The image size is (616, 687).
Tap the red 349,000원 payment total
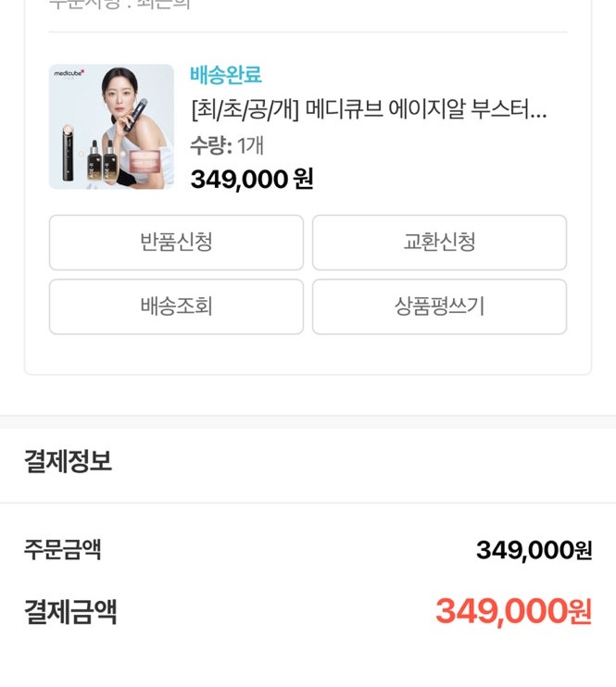(x=513, y=612)
